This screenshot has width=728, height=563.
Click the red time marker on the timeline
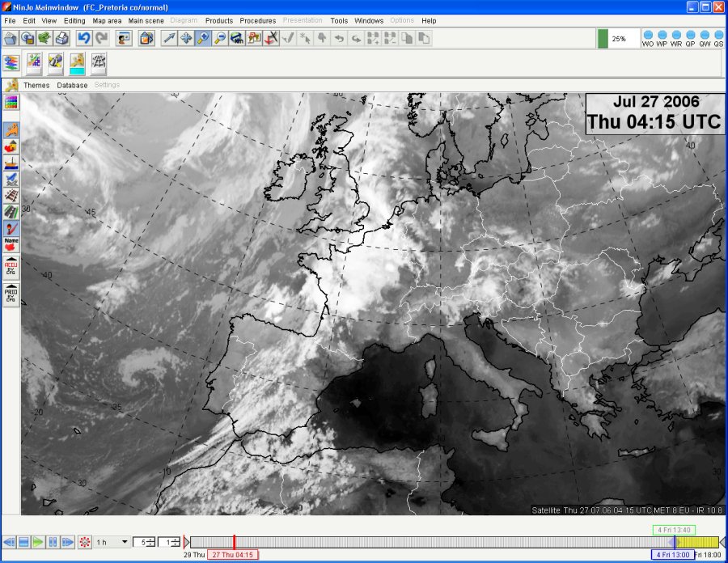(x=234, y=542)
